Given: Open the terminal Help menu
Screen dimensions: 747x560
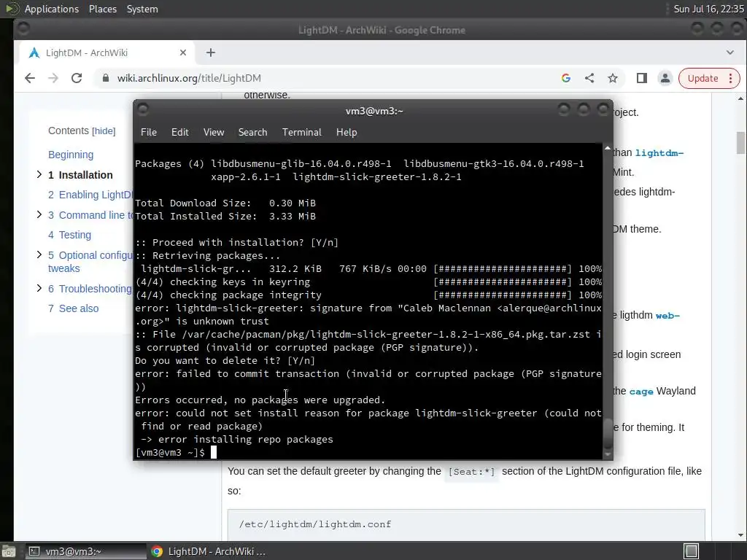Looking at the screenshot, I should point(347,133).
